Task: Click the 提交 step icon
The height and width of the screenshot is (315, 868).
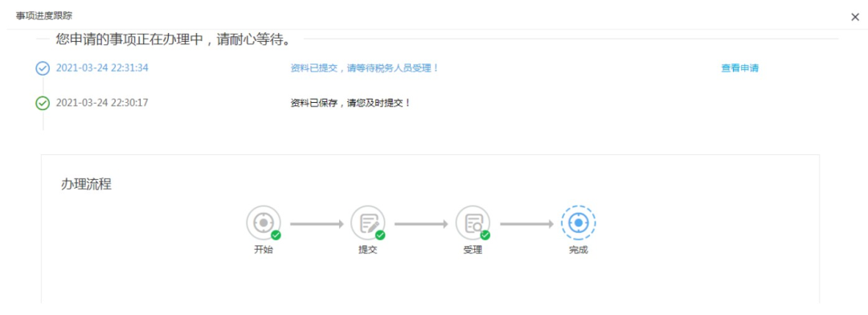Action: (x=368, y=223)
